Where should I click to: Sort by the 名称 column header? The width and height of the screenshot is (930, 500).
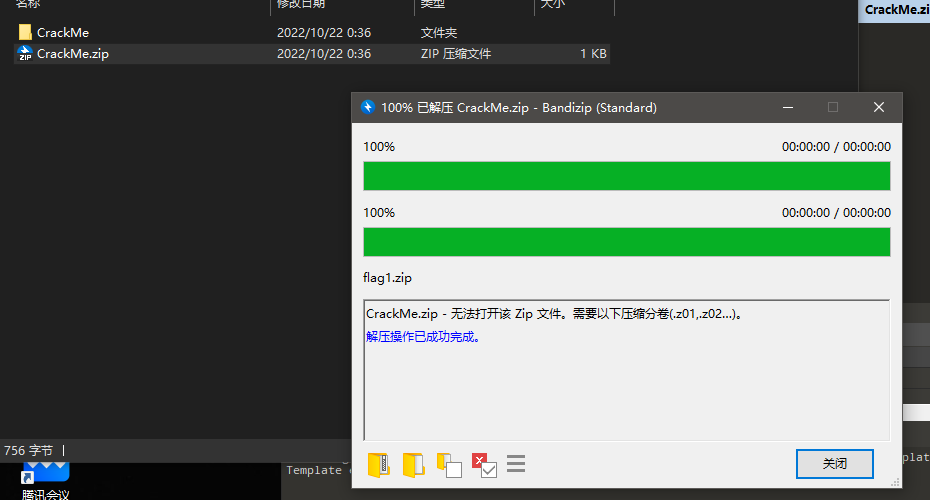tap(28, 5)
